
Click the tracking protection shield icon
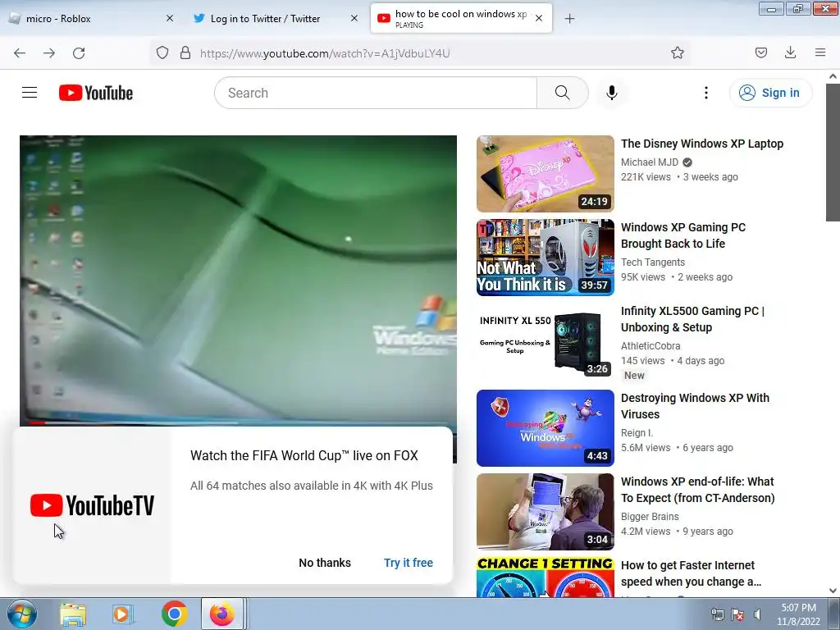pos(162,52)
